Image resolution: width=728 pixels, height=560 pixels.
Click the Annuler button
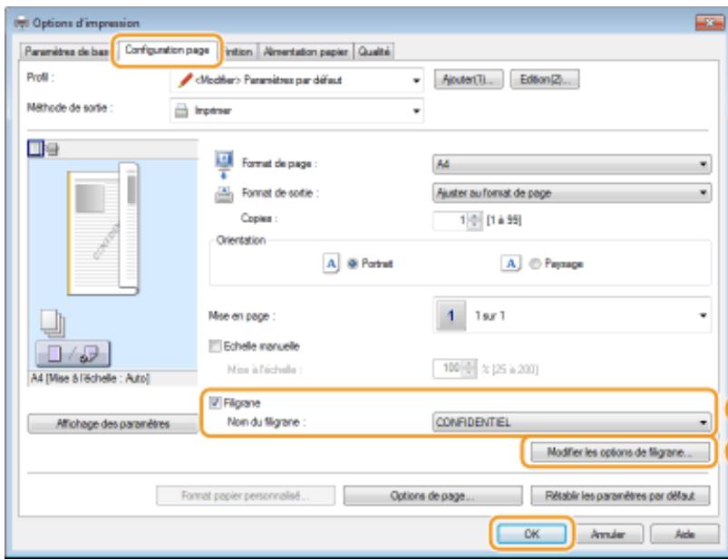point(608,535)
